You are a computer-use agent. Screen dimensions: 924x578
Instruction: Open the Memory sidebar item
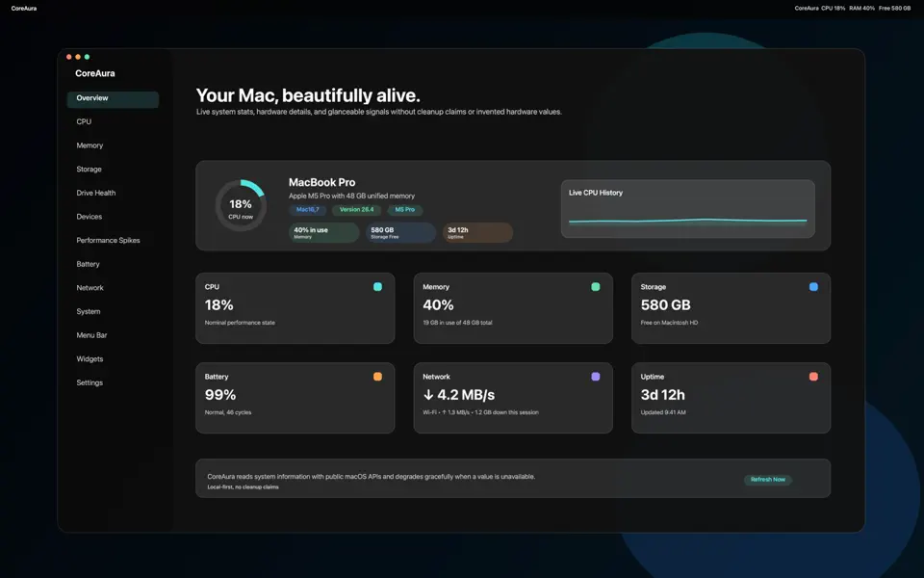(x=90, y=145)
